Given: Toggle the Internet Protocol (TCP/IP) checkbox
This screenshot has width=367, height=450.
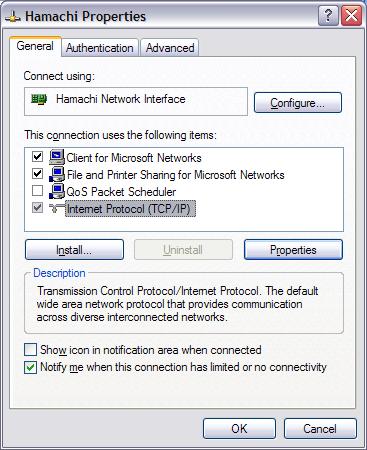Looking at the screenshot, I should (x=38, y=208).
